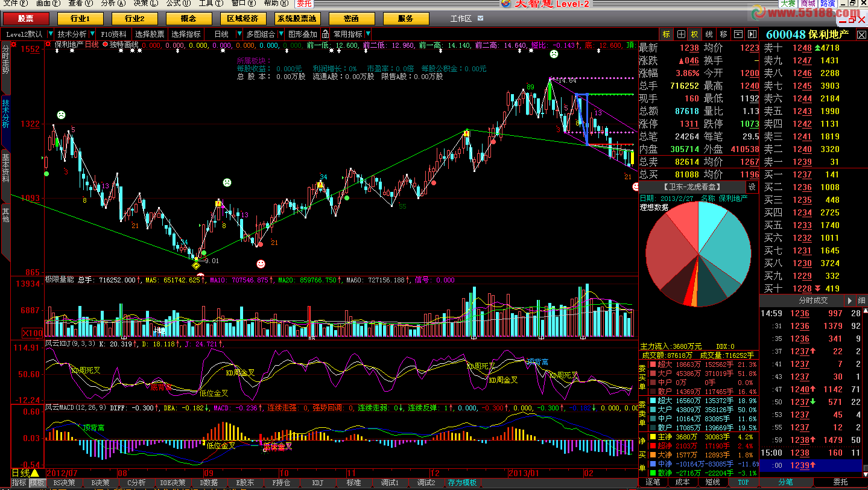Viewport: 868px width, 490px height.
Task: Switch to the DDE决策 bottom tab
Action: pos(173,483)
